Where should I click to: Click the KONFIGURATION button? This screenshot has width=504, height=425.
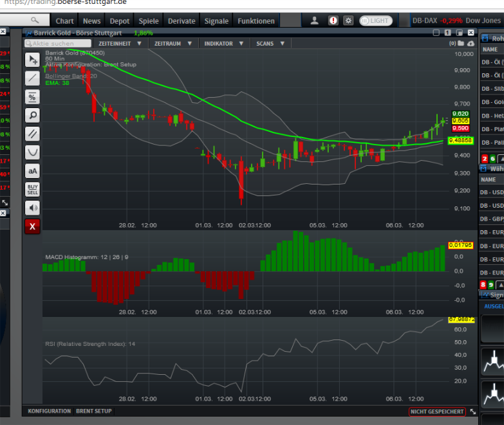point(49,411)
